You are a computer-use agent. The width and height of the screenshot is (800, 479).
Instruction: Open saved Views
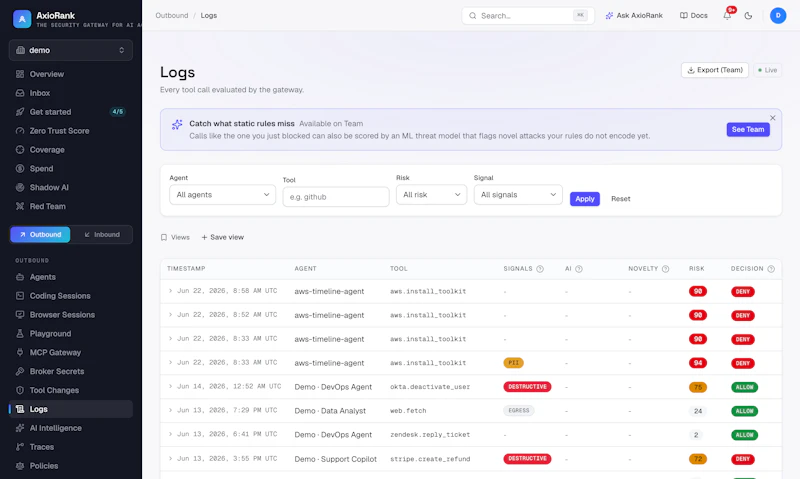pyautogui.click(x=175, y=237)
